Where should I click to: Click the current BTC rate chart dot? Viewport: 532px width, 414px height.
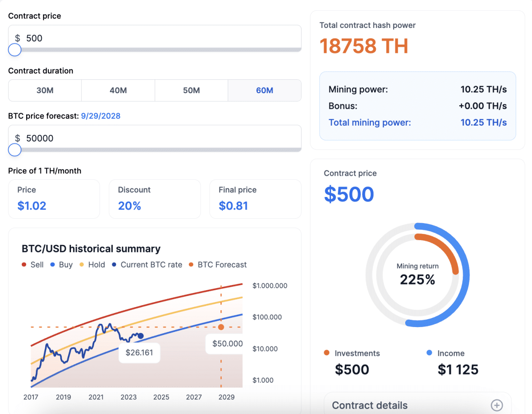coord(141,336)
